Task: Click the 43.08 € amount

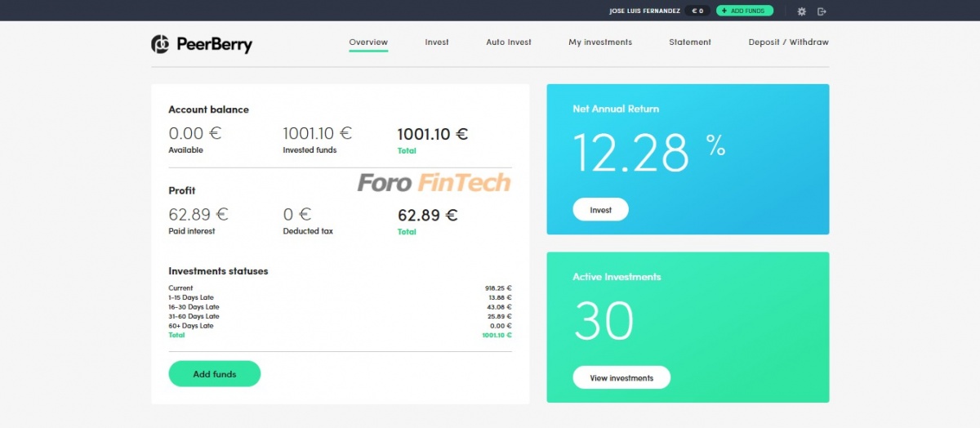Action: click(499, 307)
